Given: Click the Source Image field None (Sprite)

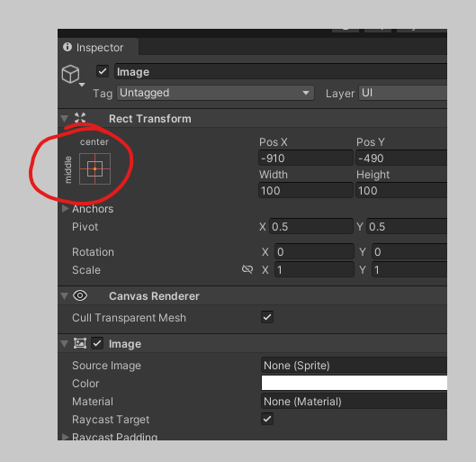Looking at the screenshot, I should (x=354, y=365).
